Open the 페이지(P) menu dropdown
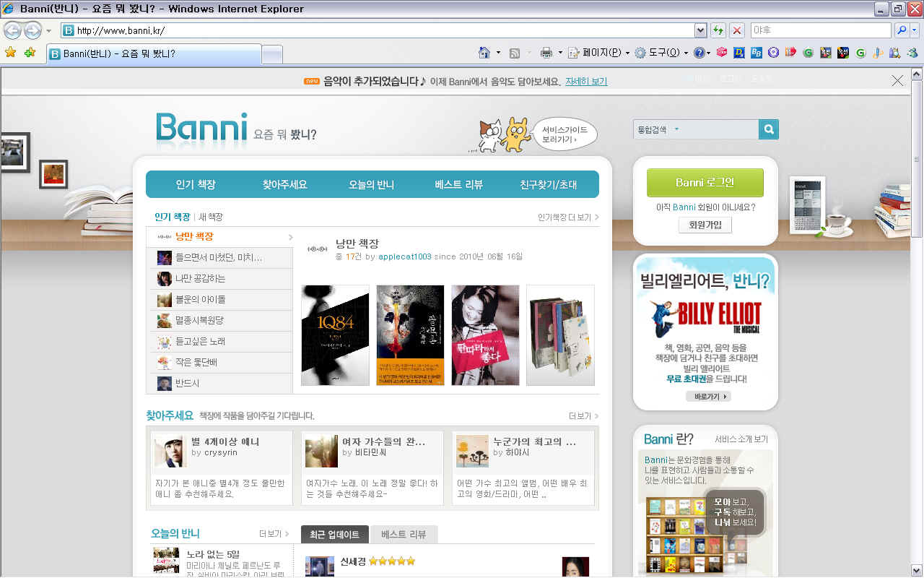 pos(627,53)
